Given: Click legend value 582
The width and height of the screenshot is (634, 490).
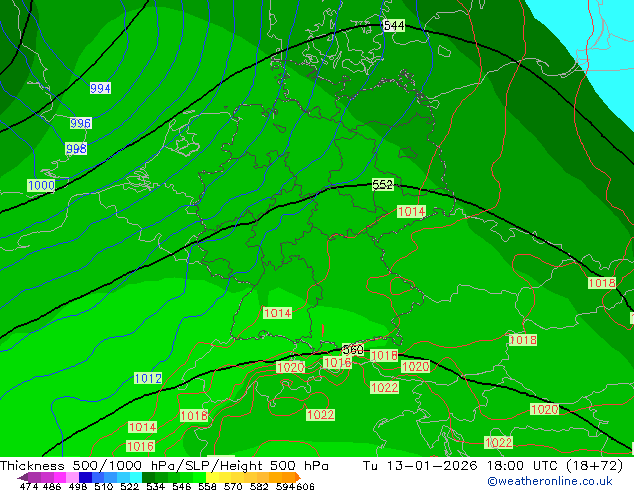Looking at the screenshot, I should [259, 486].
